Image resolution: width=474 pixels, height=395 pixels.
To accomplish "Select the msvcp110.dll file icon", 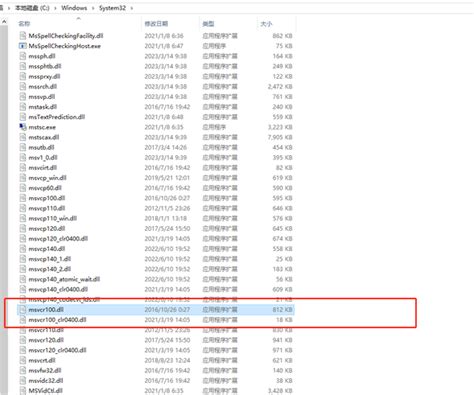I will click(22, 208).
